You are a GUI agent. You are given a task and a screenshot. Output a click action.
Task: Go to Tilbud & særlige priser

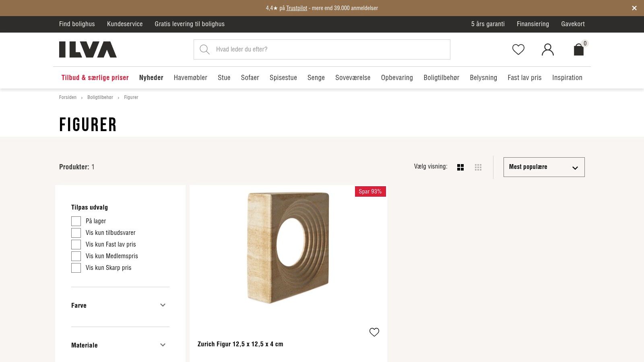coord(95,78)
